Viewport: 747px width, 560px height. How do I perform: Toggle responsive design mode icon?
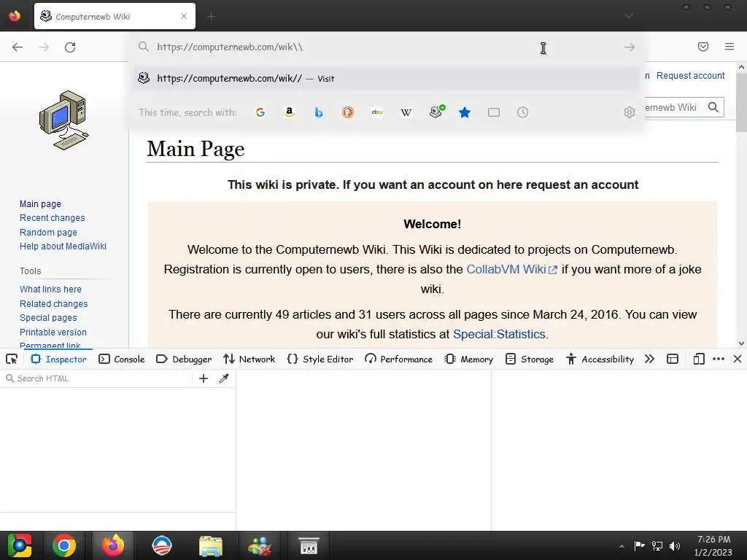699,359
